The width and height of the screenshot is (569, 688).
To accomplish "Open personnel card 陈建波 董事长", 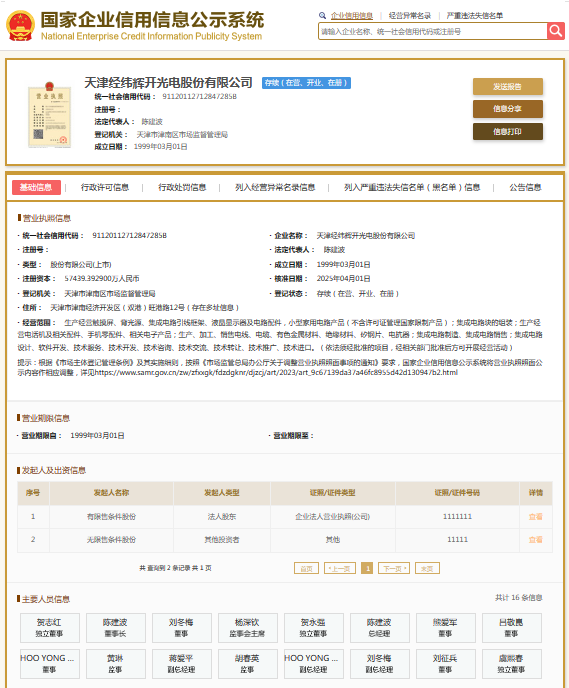I will 115,628.
